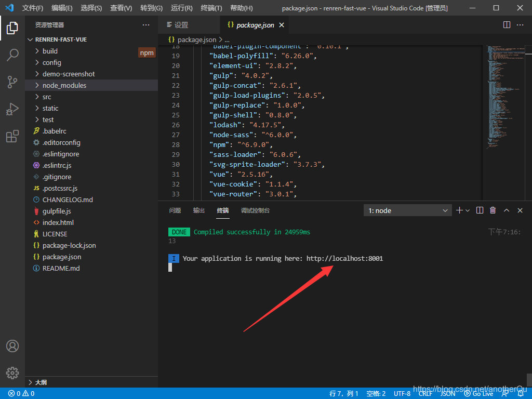Viewport: 532px width, 399px height.
Task: Switch to the 输出 panel tab
Action: coord(198,210)
